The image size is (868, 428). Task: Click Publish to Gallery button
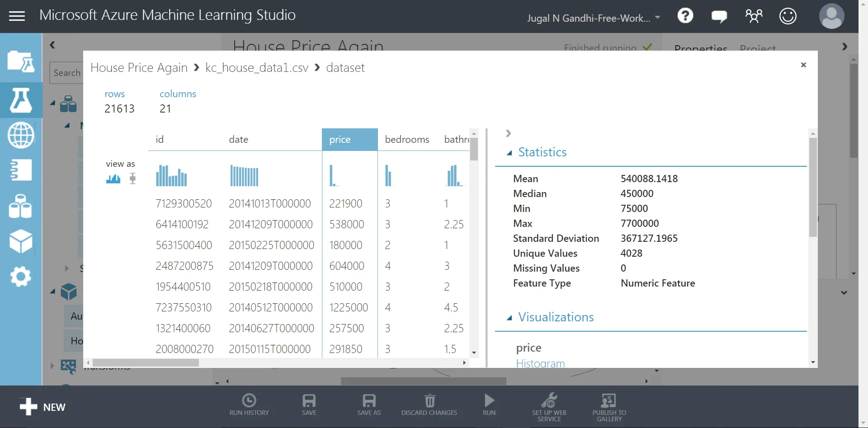coord(609,407)
